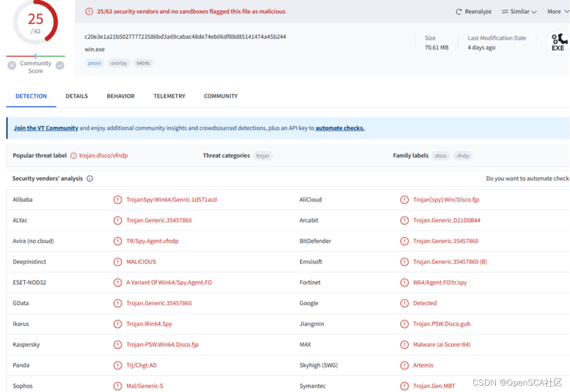Screen dimensions: 570x392
Task: Click the alert icon in Alibaba row
Action: [x=117, y=200]
